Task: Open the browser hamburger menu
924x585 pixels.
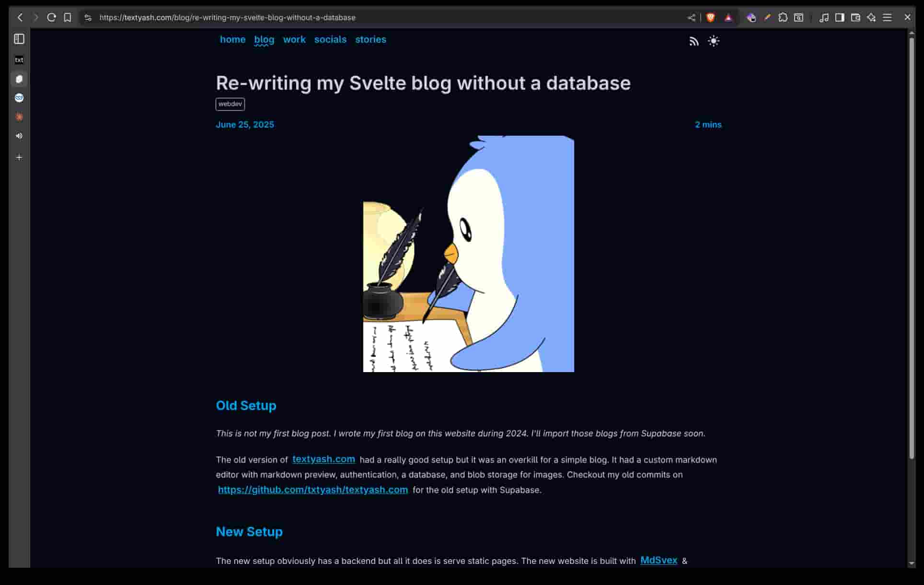Action: tap(887, 17)
